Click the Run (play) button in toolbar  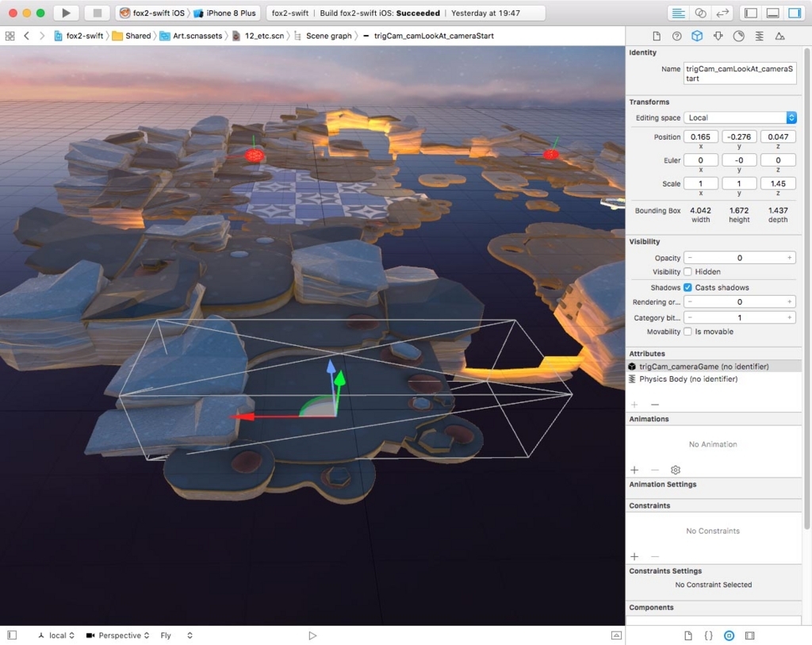pyautogui.click(x=67, y=13)
